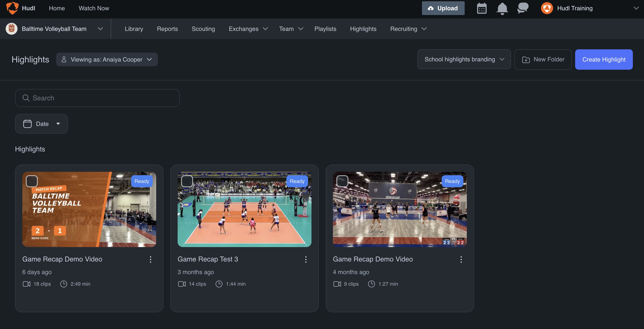Click Balltime Volleyball Team avatar icon
The height and width of the screenshot is (329, 644).
coord(12,29)
